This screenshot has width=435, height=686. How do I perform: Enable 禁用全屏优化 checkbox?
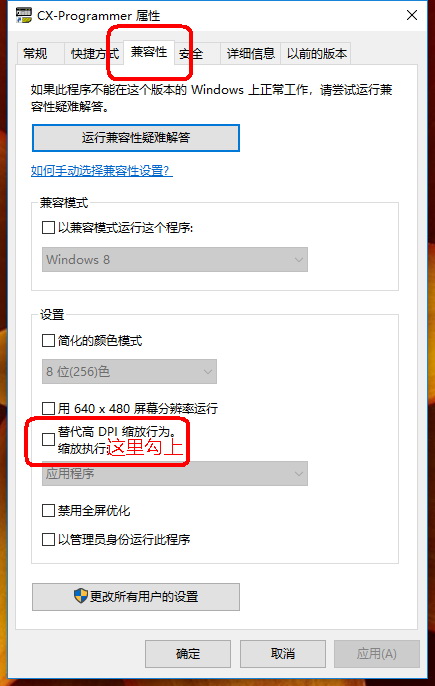(48, 511)
